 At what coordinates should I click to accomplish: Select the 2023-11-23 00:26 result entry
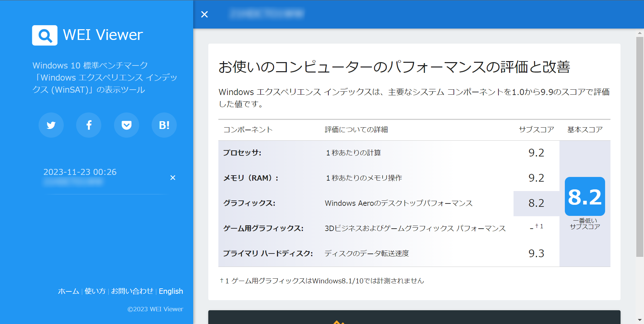pos(79,172)
